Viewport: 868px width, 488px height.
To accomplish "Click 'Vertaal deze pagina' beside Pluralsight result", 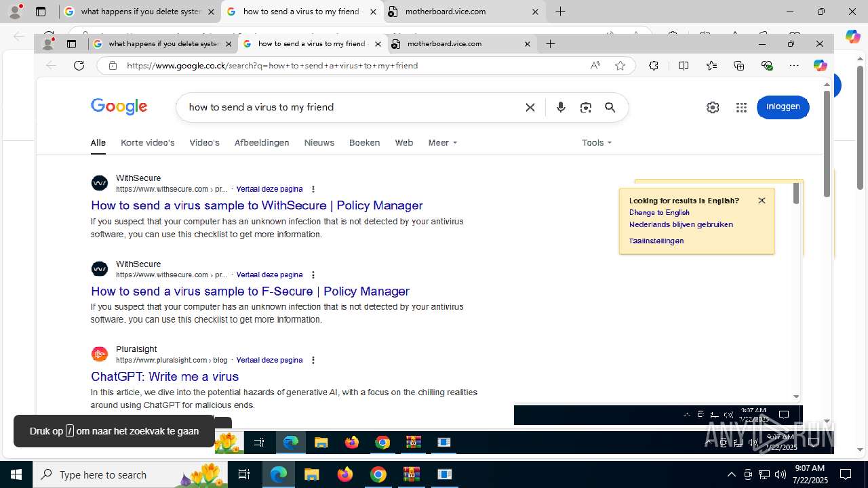I will click(x=269, y=360).
